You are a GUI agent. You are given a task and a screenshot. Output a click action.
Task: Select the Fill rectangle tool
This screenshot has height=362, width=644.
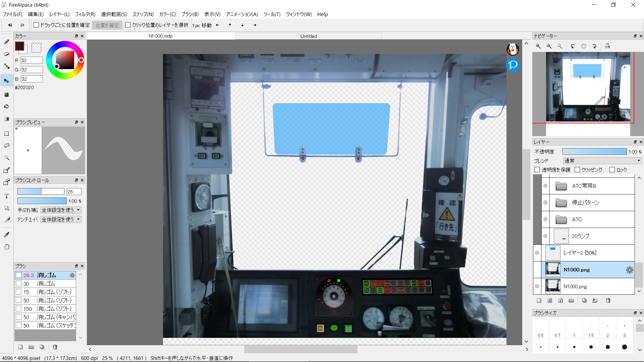click(6, 95)
